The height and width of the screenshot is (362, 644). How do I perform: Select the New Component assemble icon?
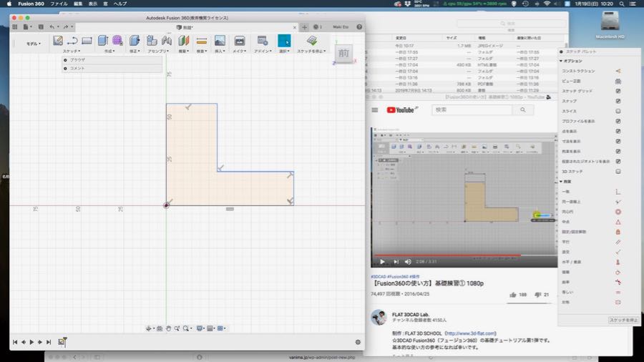point(152,40)
